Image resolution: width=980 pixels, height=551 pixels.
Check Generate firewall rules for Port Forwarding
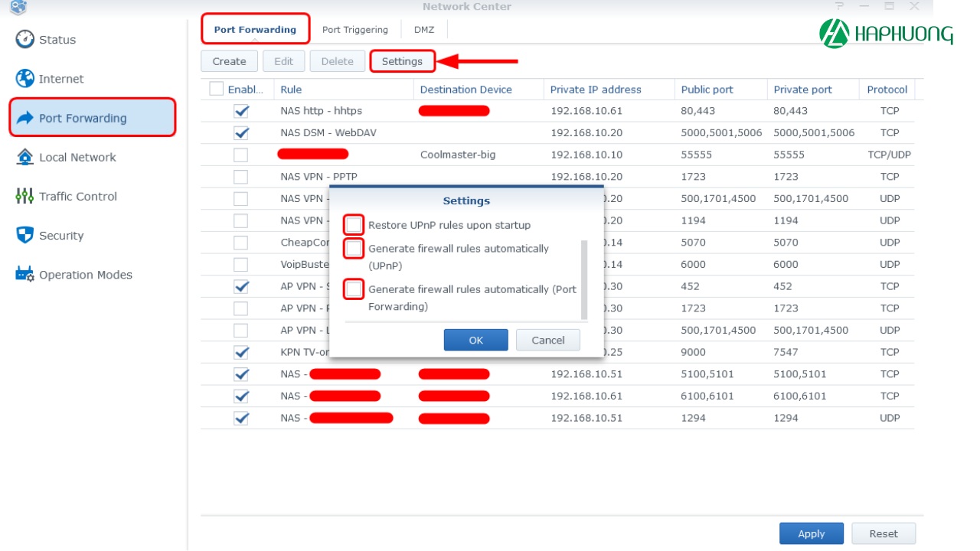(354, 289)
